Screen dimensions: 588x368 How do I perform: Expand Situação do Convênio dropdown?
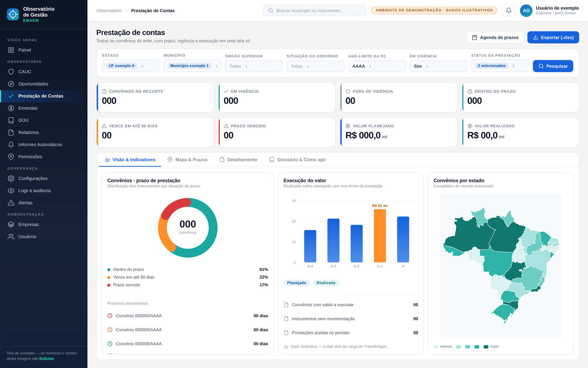tap(315, 66)
